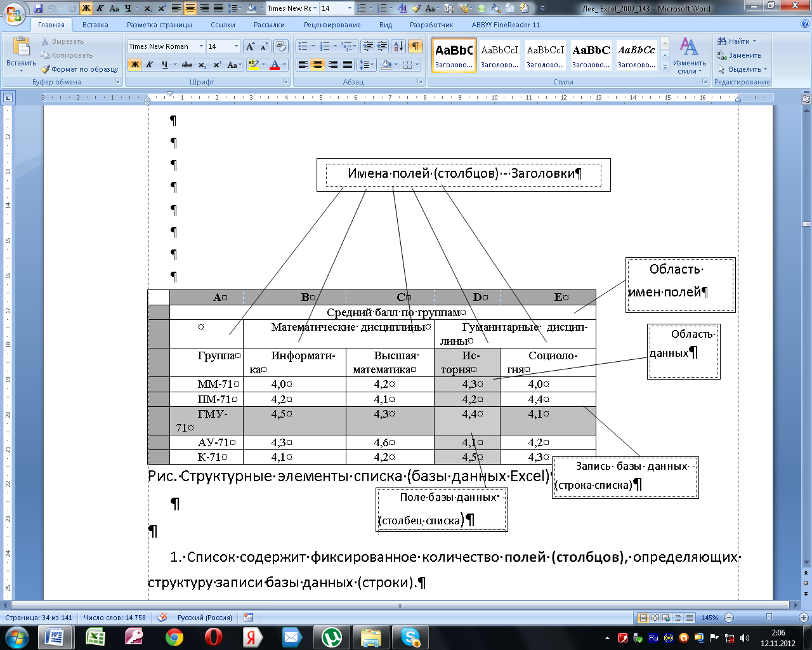The image size is (812, 650).
Task: Click the Office button
Action: [14, 13]
